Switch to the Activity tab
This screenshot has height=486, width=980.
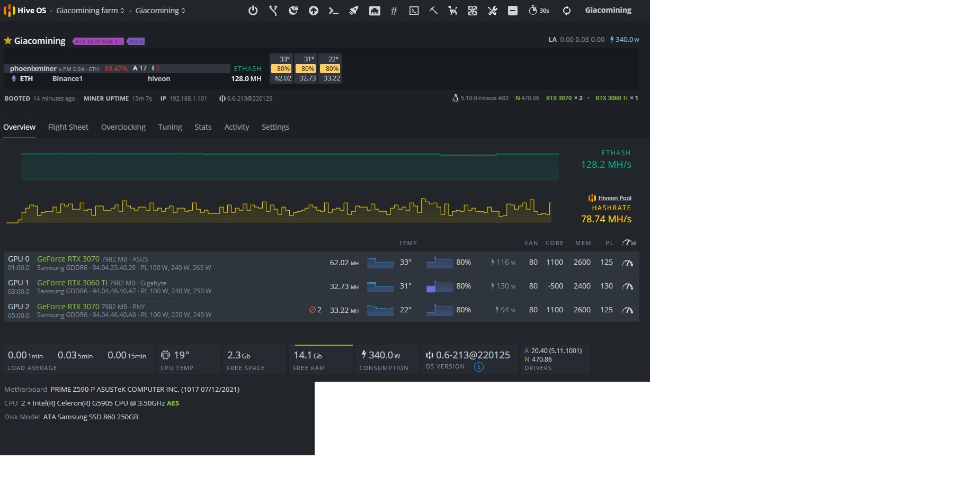[236, 127]
